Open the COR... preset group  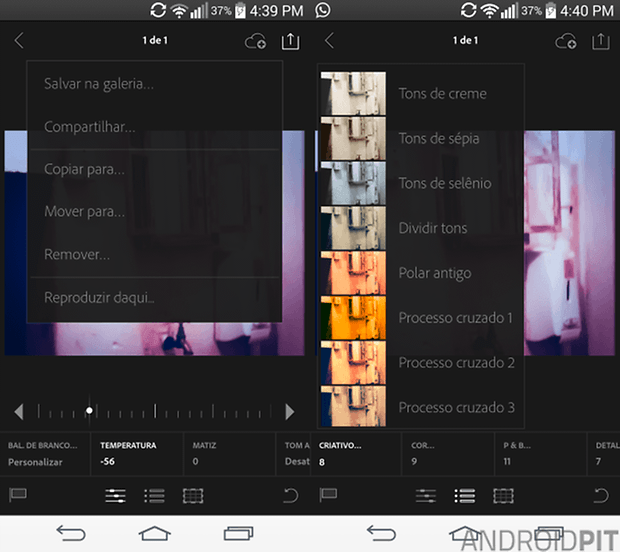pyautogui.click(x=448, y=454)
